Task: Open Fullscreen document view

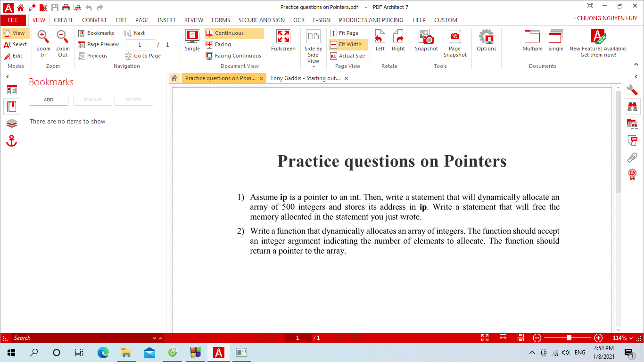Action: pos(283,42)
